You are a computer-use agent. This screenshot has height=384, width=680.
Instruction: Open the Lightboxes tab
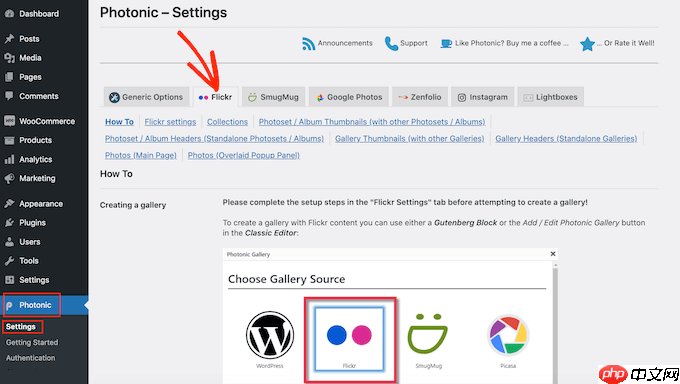pyautogui.click(x=551, y=97)
